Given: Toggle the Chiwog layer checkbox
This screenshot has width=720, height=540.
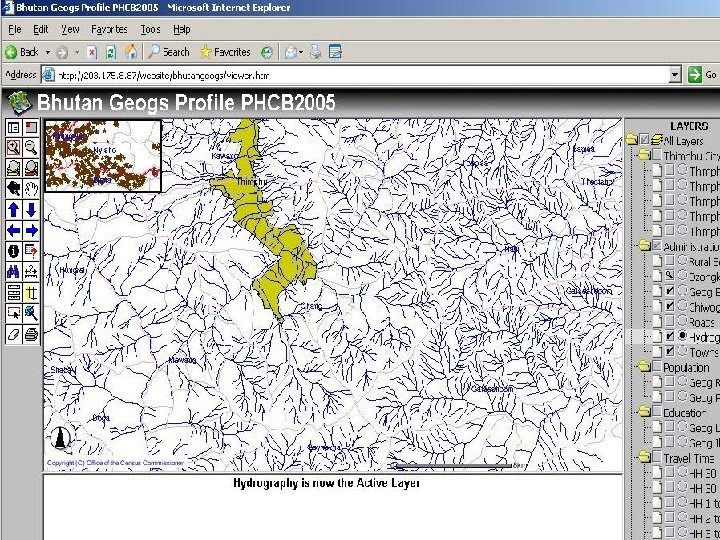Looking at the screenshot, I should tap(670, 306).
